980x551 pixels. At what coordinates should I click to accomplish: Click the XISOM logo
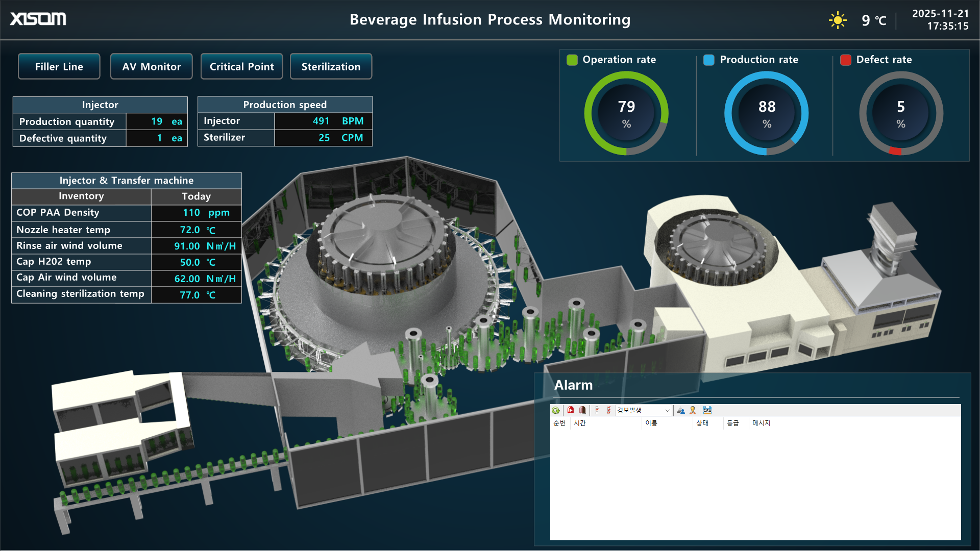click(x=38, y=19)
